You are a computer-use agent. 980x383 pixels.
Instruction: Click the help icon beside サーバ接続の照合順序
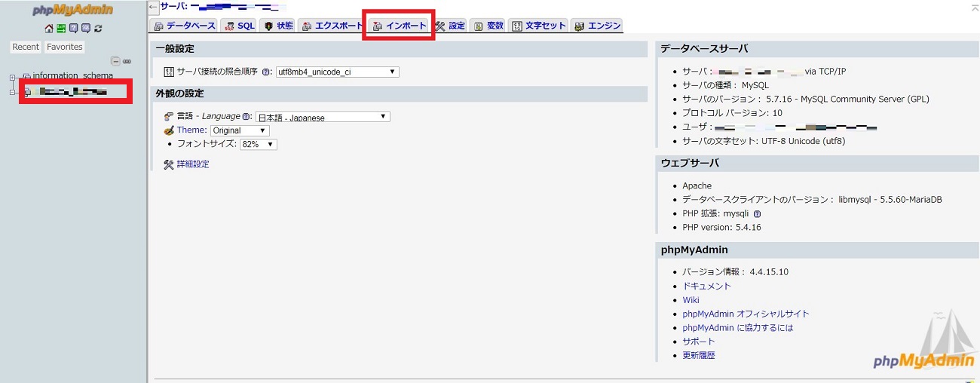(265, 72)
